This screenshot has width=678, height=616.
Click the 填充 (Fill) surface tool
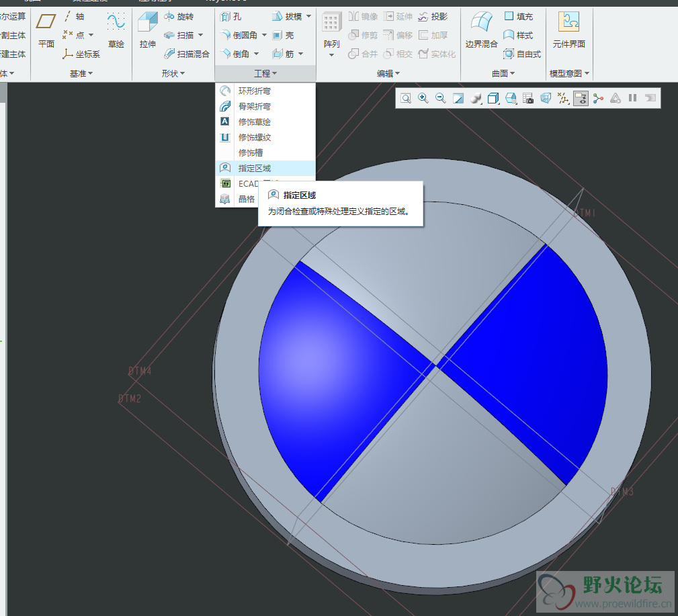tap(519, 16)
